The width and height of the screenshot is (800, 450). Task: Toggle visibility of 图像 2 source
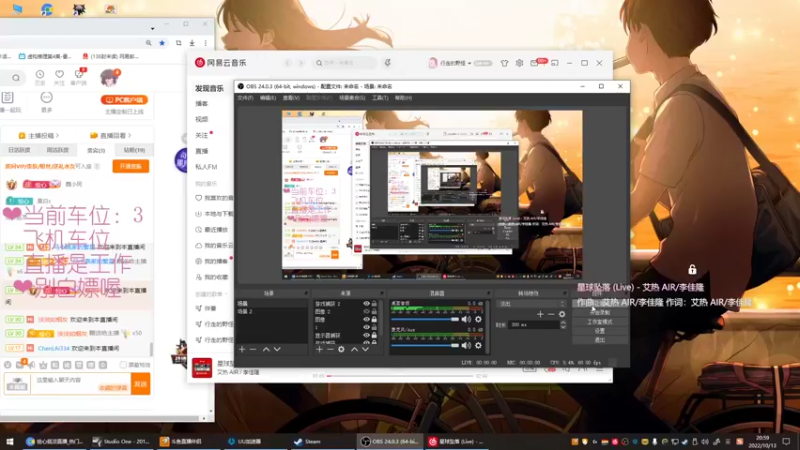(x=366, y=311)
